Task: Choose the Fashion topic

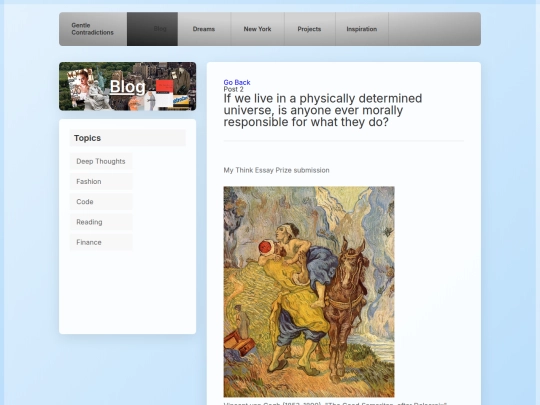Action: pos(101,181)
